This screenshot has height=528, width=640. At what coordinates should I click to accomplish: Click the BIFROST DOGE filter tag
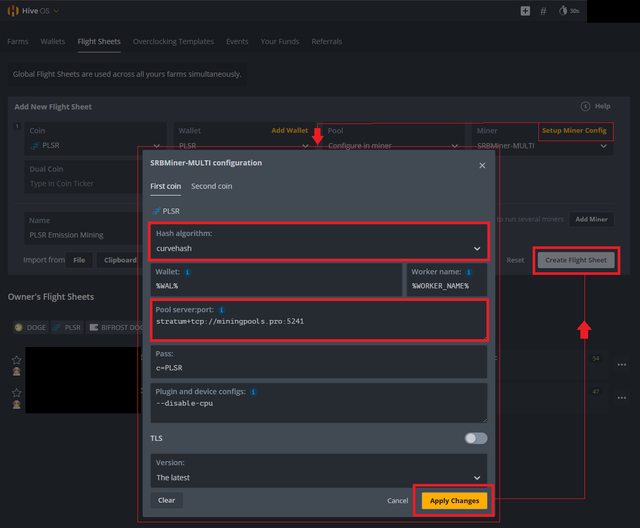tap(115, 327)
